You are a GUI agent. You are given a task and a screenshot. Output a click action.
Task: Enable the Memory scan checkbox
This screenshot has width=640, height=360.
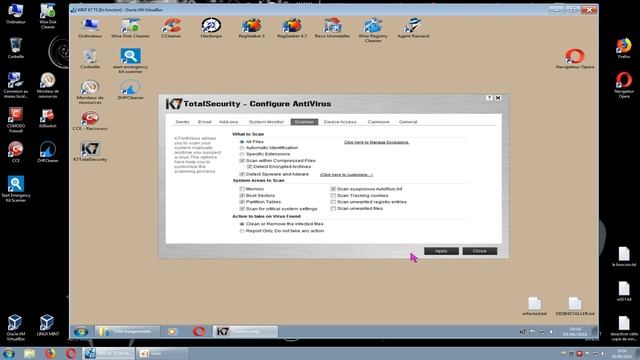[x=242, y=189]
